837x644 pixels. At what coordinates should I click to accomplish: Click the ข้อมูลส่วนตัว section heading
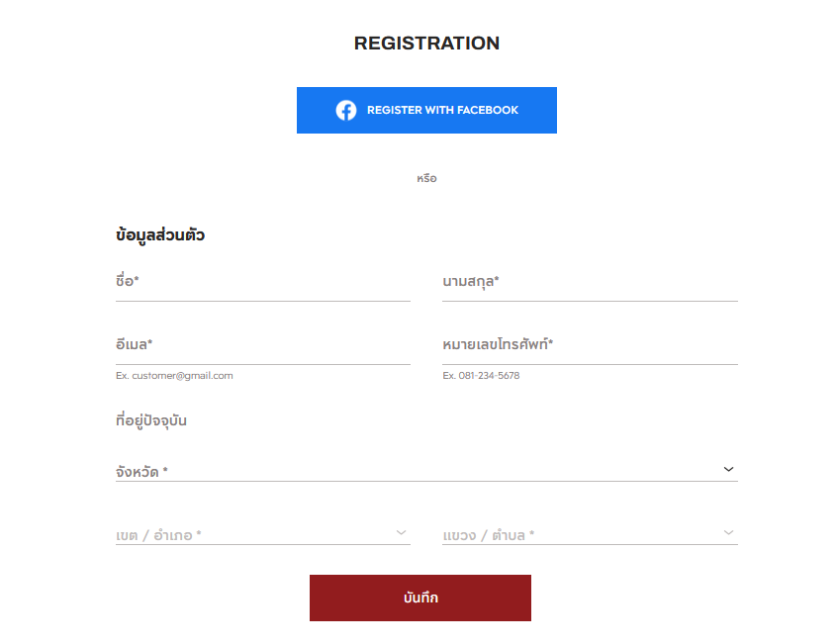point(160,235)
